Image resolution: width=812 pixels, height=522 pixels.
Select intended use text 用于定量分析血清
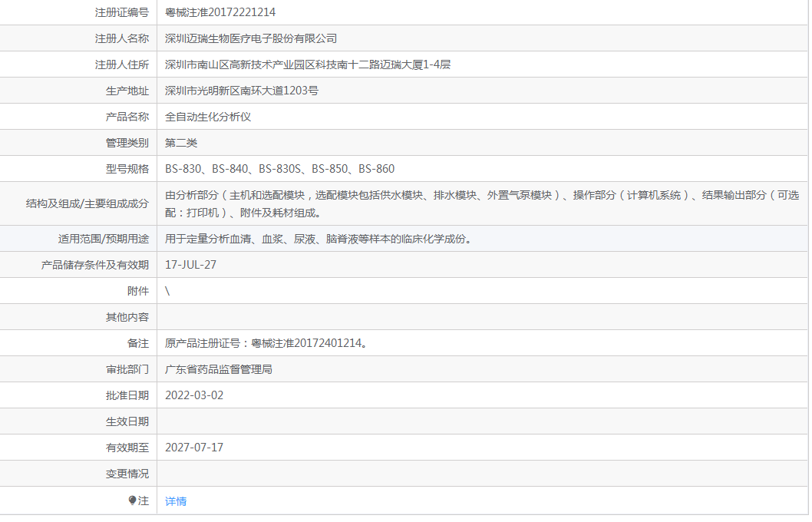[318, 239]
